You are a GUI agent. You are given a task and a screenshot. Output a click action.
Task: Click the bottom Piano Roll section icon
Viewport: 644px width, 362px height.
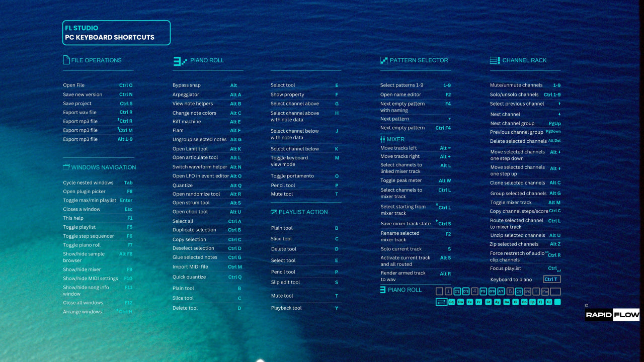point(382,290)
